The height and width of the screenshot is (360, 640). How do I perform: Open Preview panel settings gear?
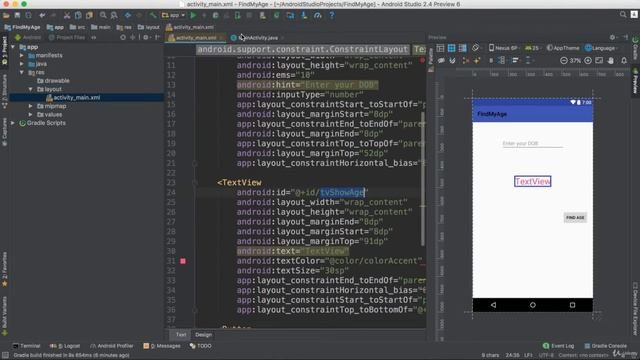612,37
